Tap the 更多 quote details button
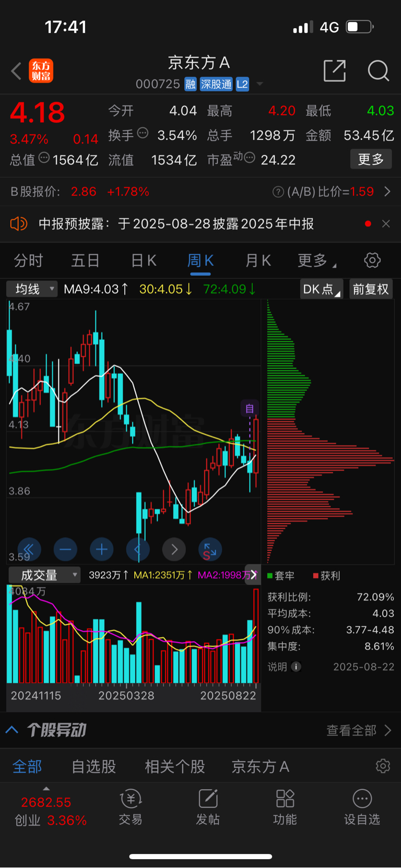The image size is (401, 868). click(371, 159)
